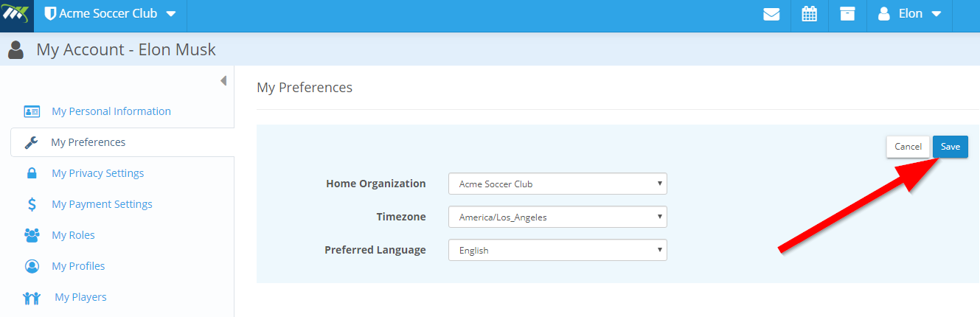Image resolution: width=980 pixels, height=317 pixels.
Task: Click the children icon beside My Players
Action: [x=32, y=298]
